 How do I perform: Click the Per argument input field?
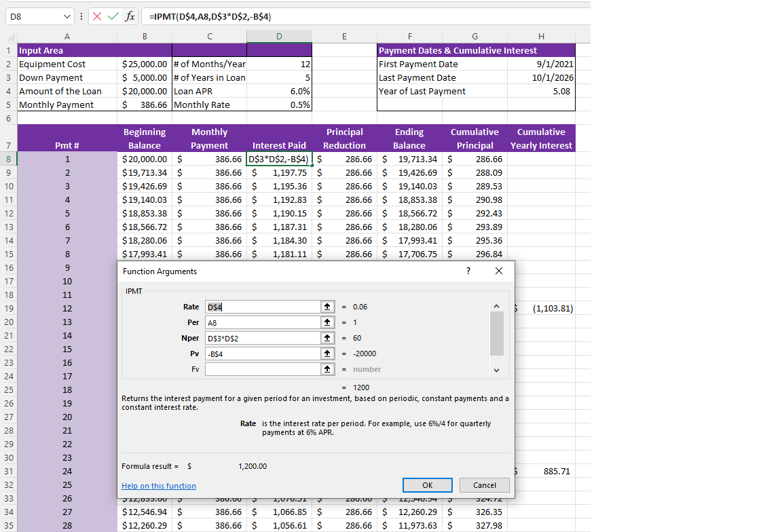pos(263,322)
